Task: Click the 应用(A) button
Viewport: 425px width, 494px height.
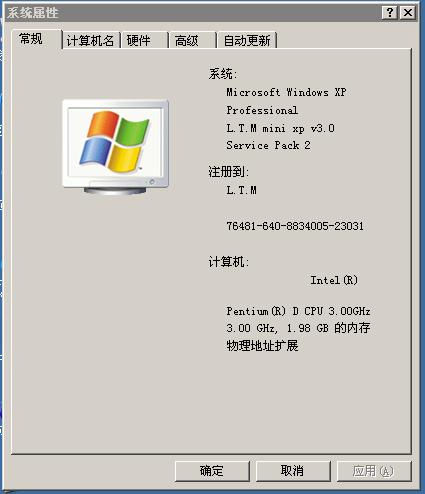Action: (374, 471)
